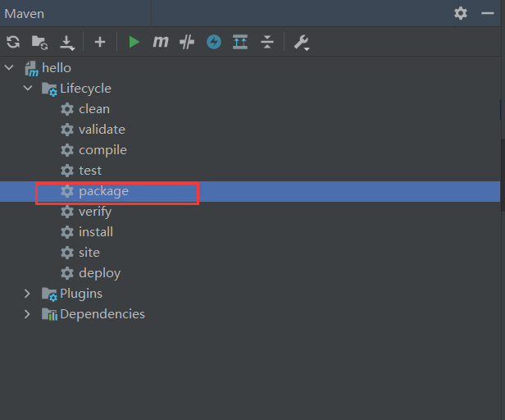Toggle offline mode lightning icon
505x420 pixels.
(x=214, y=42)
